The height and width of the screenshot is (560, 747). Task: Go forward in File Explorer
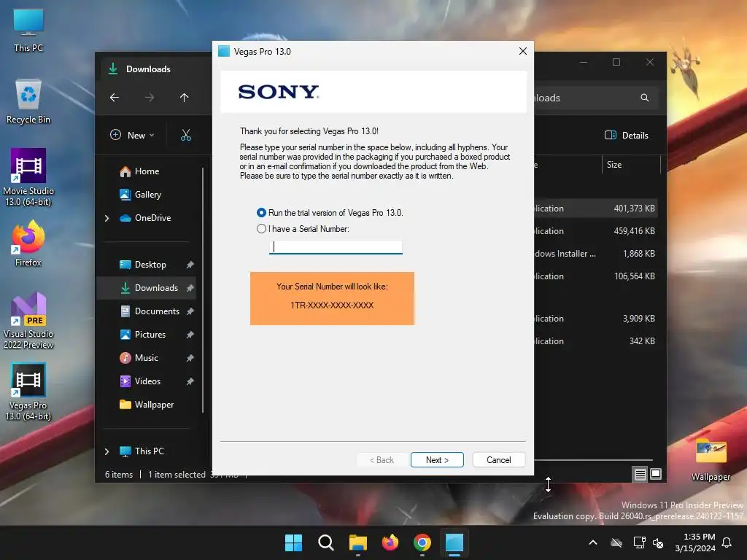click(x=150, y=98)
